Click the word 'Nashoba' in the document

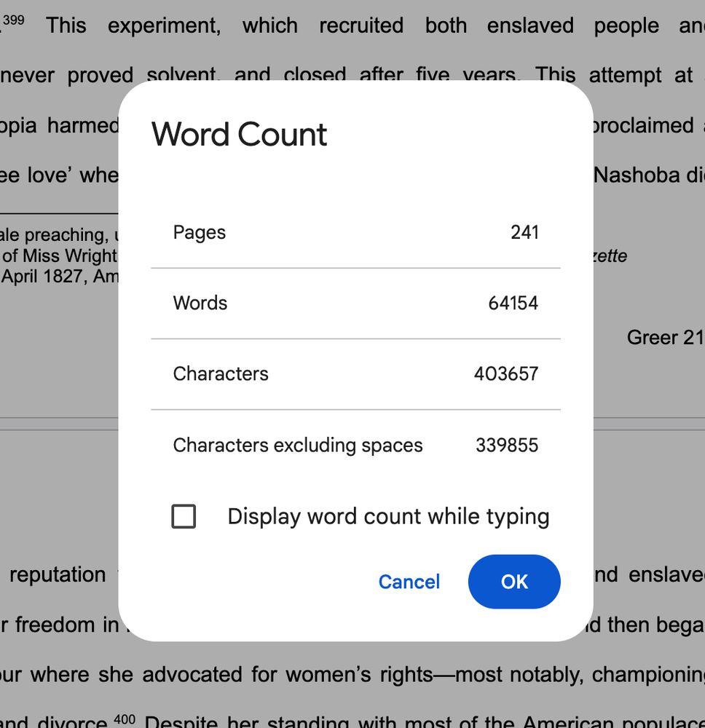(637, 175)
